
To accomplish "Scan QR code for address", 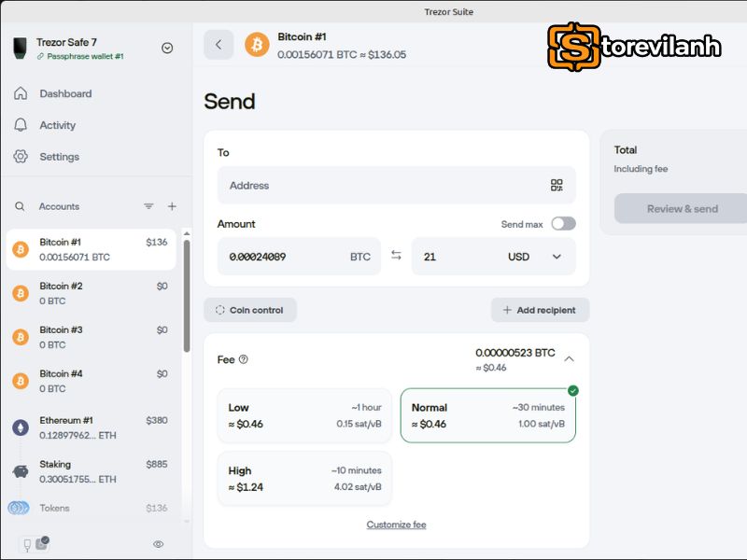I will click(x=557, y=185).
